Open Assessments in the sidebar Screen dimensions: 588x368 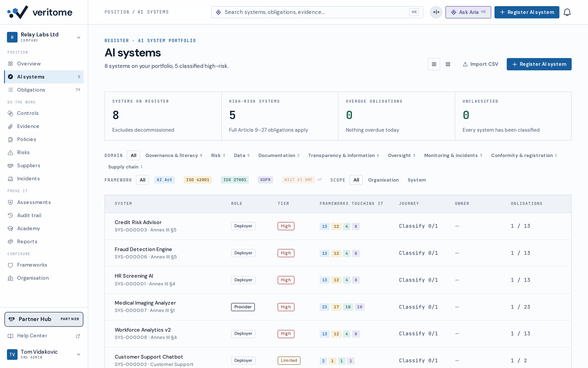(44, 202)
